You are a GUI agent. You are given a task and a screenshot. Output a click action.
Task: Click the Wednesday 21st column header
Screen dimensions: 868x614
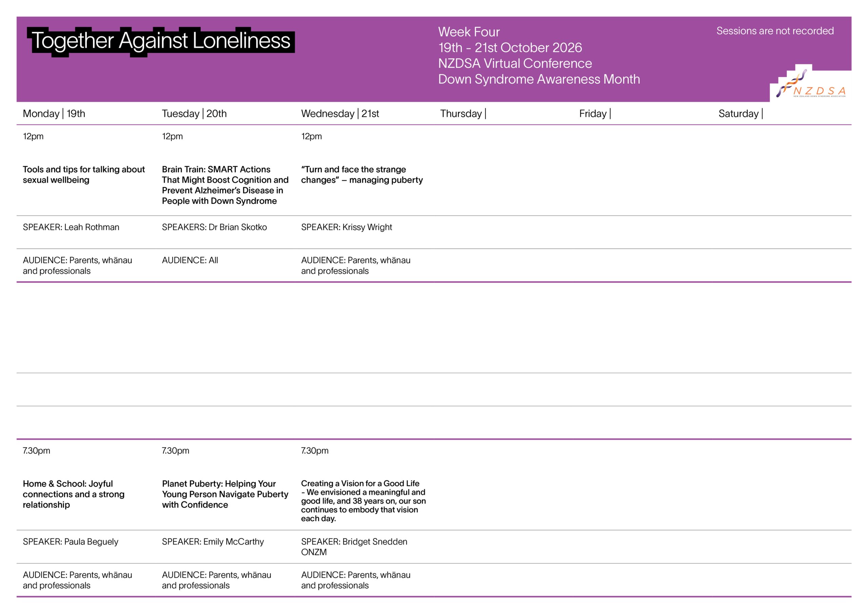340,114
